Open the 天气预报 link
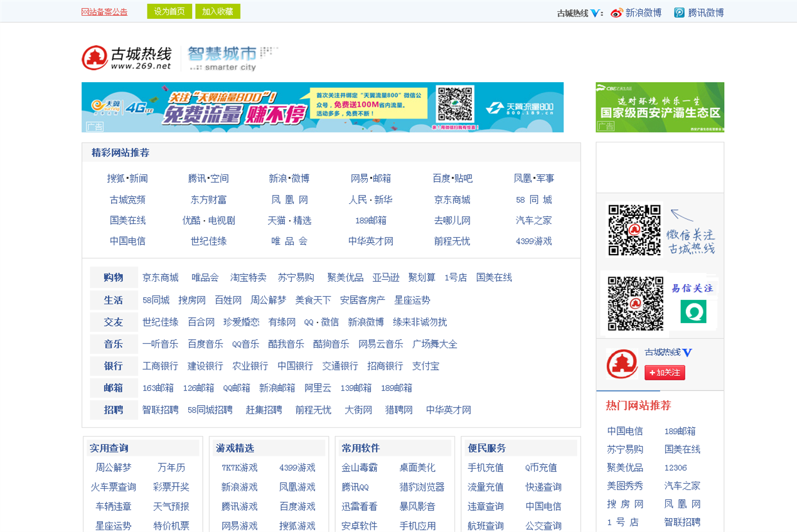This screenshot has height=532, width=797. [x=171, y=507]
